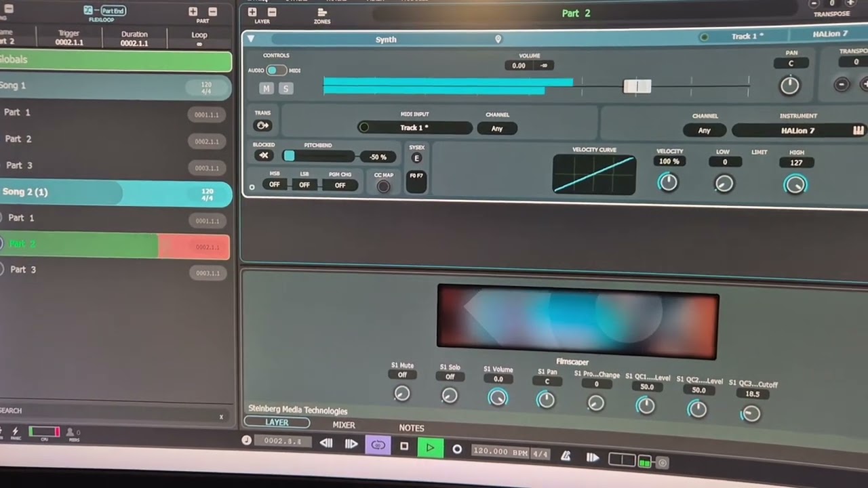Toggle the Track 1 header indicator circle
The image size is (868, 488).
pyautogui.click(x=704, y=37)
